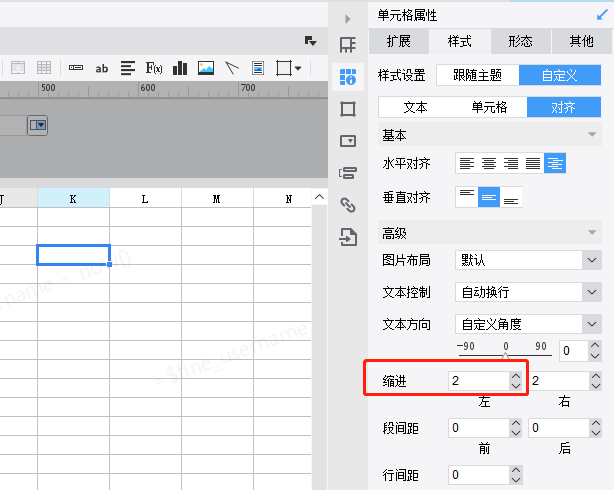Click the floating element frame icon
The width and height of the screenshot is (614, 490).
coord(284,68)
